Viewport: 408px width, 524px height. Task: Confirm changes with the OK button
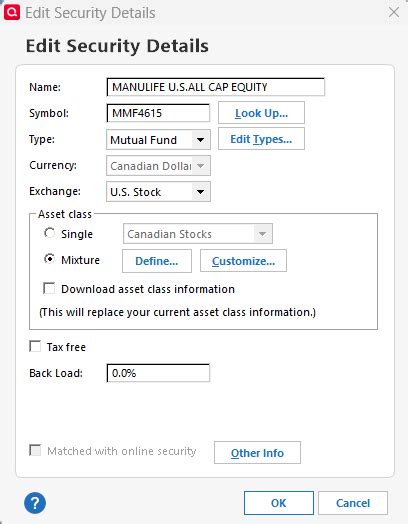pos(279,503)
